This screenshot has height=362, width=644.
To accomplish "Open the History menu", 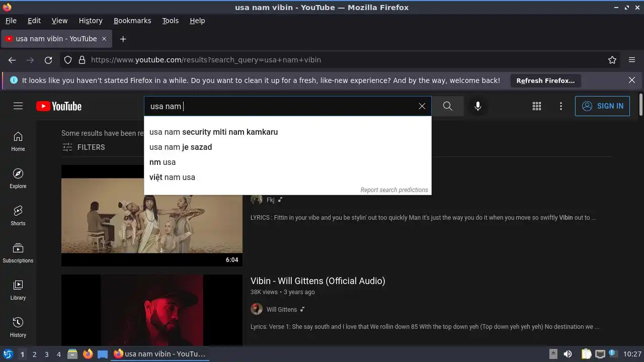I will [x=91, y=21].
